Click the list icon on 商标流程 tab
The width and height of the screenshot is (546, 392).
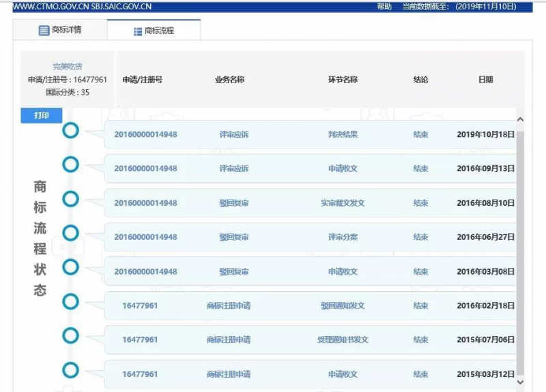[x=138, y=31]
